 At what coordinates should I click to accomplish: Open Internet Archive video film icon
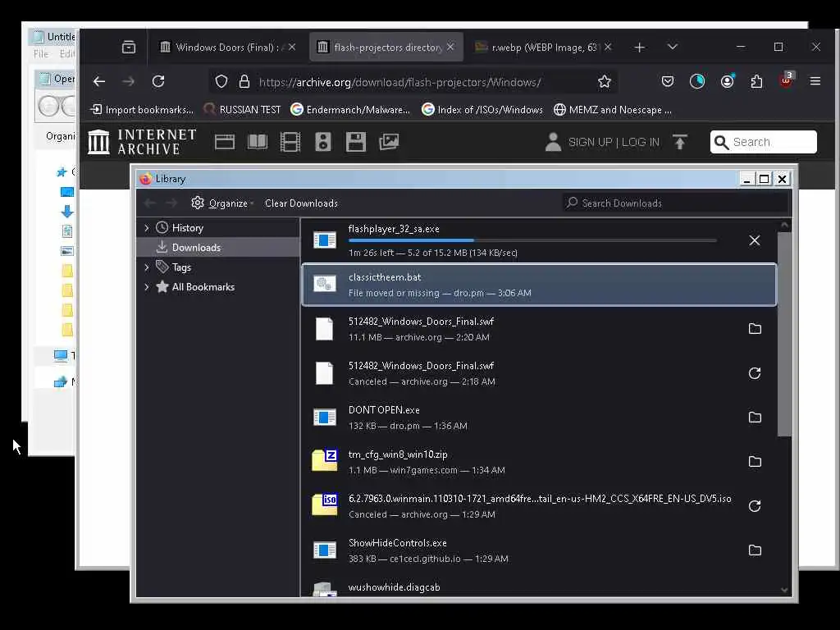290,142
